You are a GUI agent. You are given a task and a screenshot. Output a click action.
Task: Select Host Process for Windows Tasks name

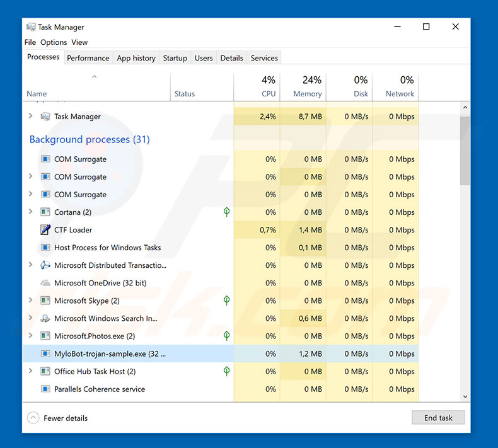(x=107, y=248)
